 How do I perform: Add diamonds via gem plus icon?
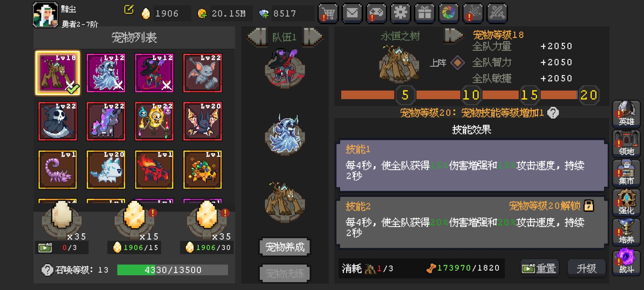click(264, 14)
